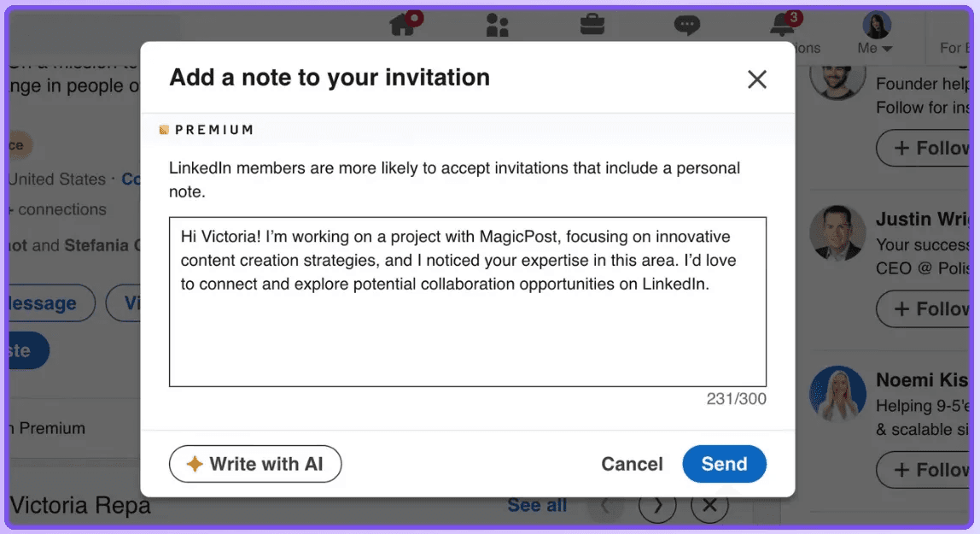This screenshot has width=980, height=534.
Task: Click the Premium gold badge icon
Action: coord(164,129)
